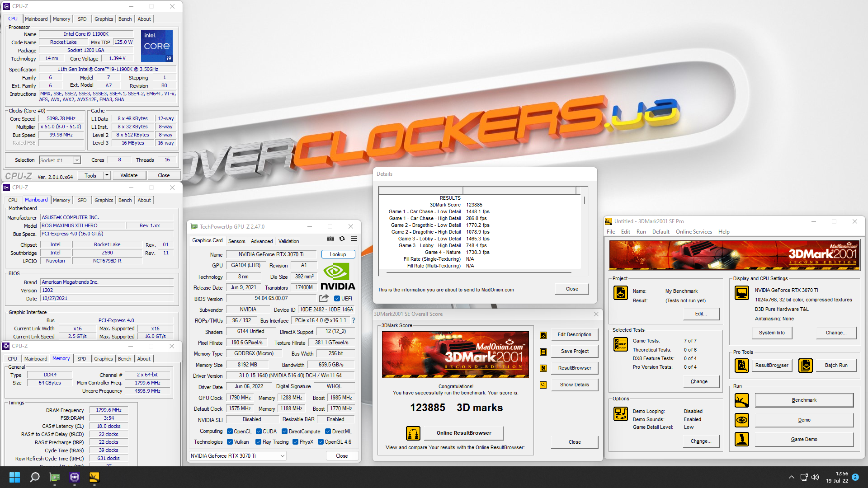Expand the CPU-Z Tools dropdown arrow

pos(107,175)
